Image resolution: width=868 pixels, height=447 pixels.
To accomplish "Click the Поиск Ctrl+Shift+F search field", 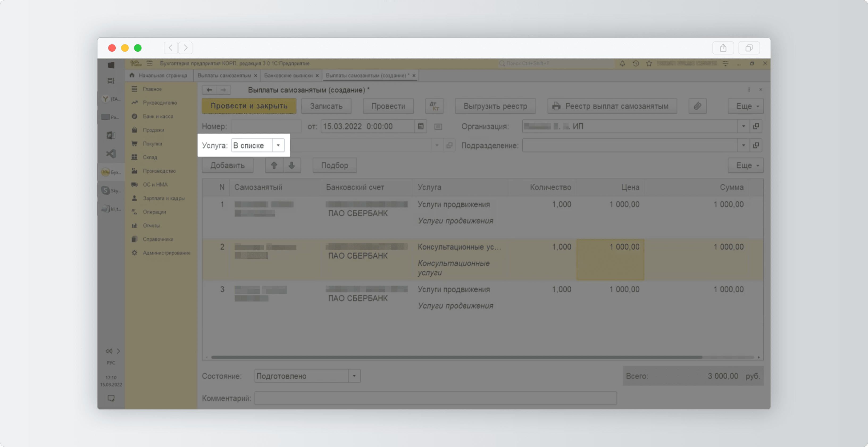I will tap(556, 63).
